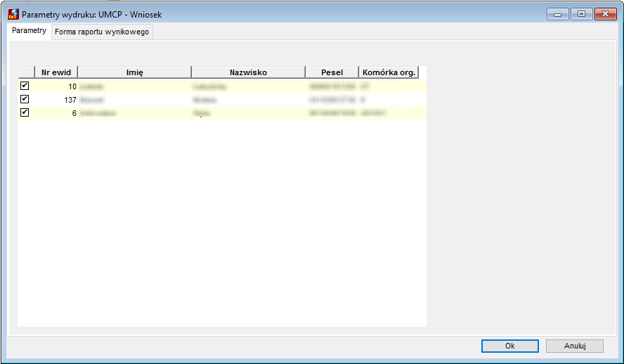Viewport: 624px width, 364px height.
Task: Open the Forma raportu wynikowego tab
Action: (102, 32)
